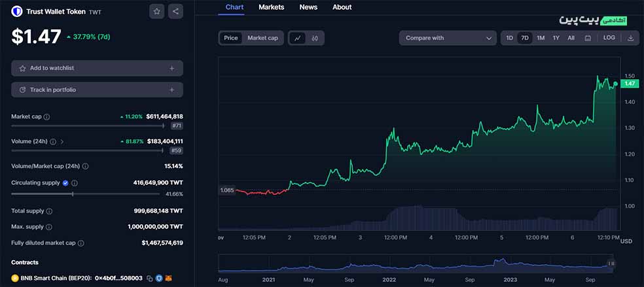Click the Trust Wallet Token shield logo
This screenshot has width=644, height=287.
(x=17, y=12)
